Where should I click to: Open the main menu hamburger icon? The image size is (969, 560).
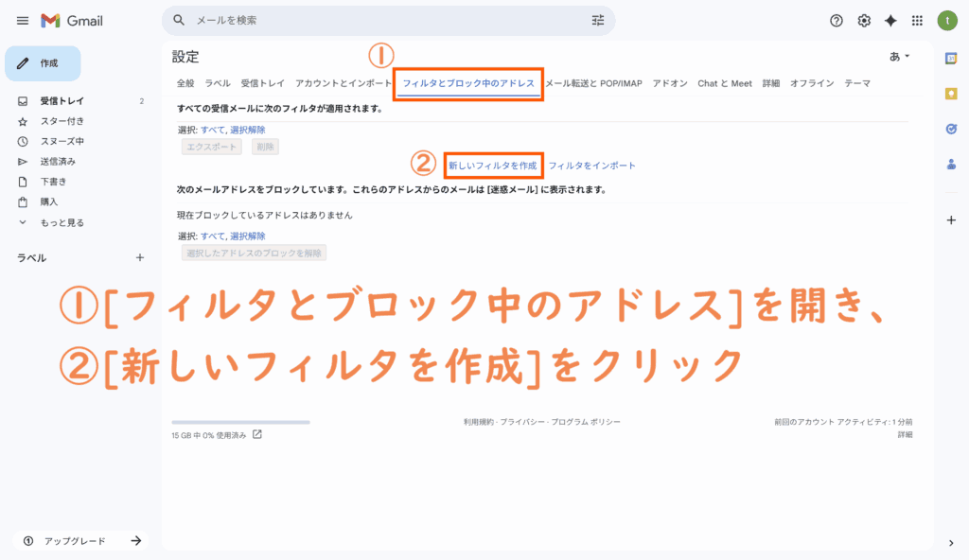pyautogui.click(x=23, y=21)
